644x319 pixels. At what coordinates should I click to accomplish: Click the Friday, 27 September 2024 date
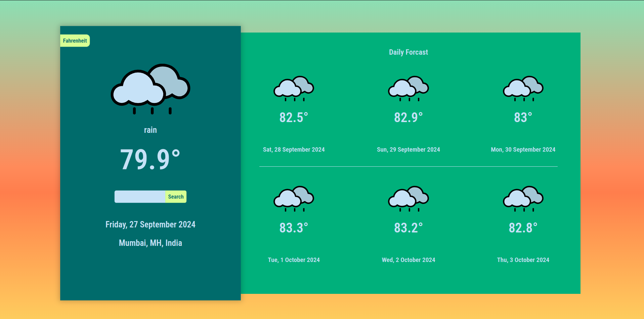150,224
